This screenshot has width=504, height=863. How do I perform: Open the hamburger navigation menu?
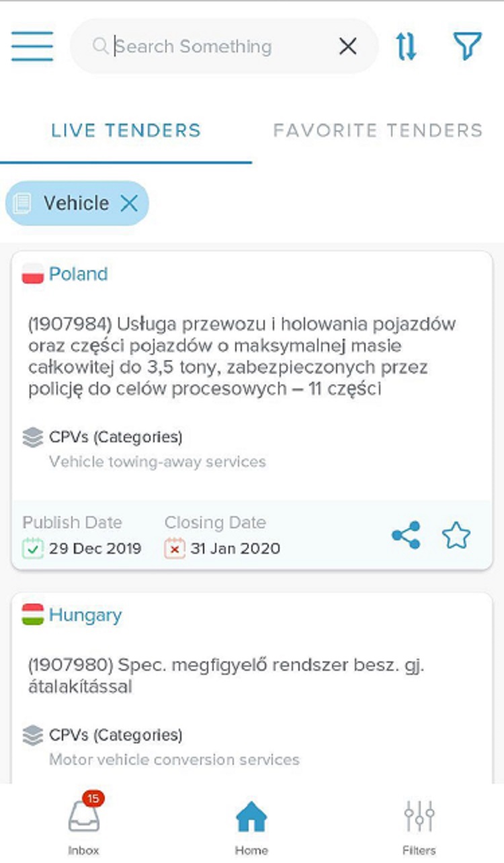tap(32, 46)
